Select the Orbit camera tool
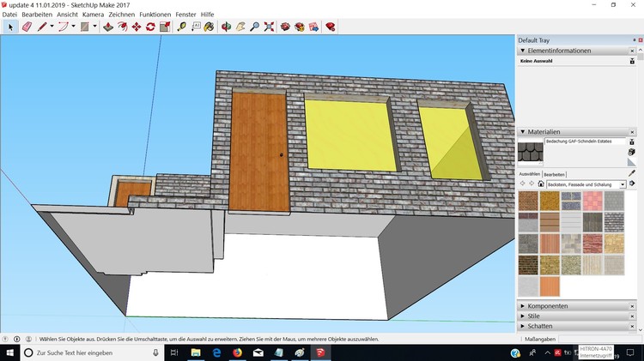Image resolution: width=644 pixels, height=361 pixels. [226, 27]
